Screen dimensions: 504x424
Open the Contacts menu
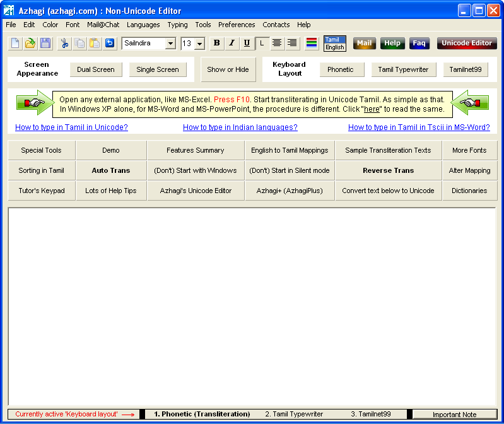(276, 25)
